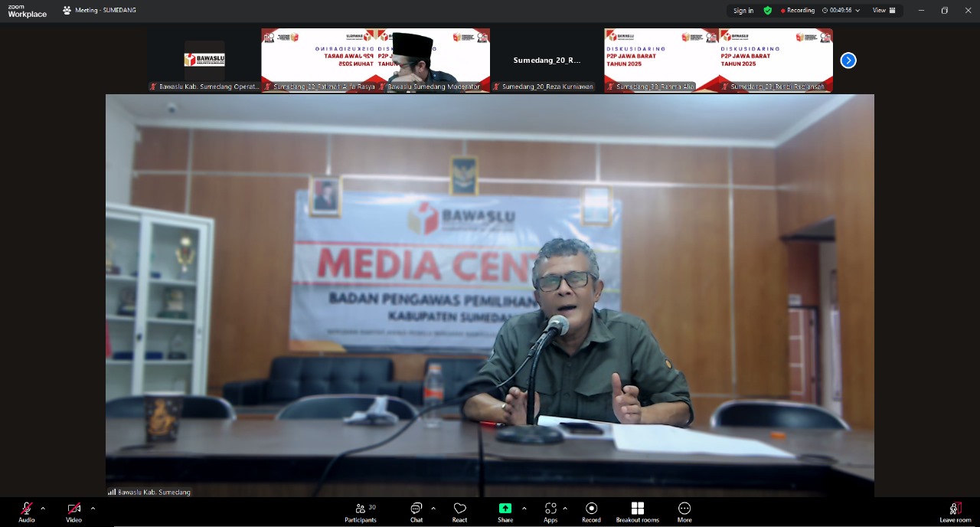Open the View layout menu

(x=884, y=11)
